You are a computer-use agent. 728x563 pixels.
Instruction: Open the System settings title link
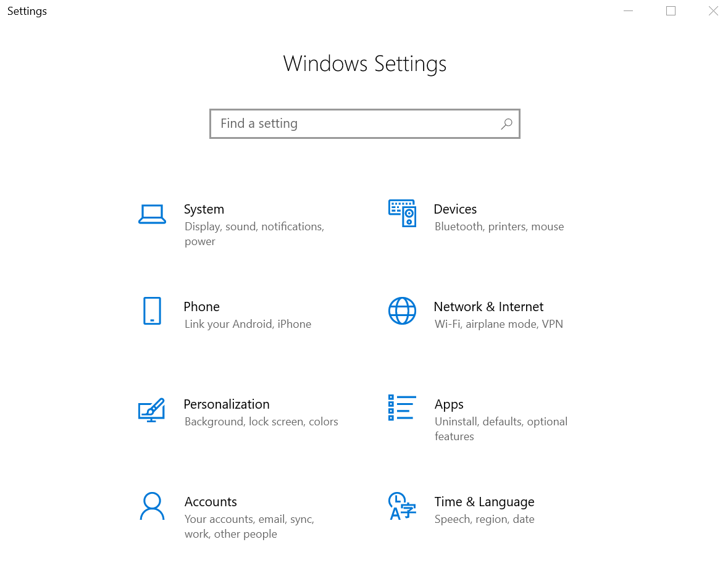click(204, 209)
